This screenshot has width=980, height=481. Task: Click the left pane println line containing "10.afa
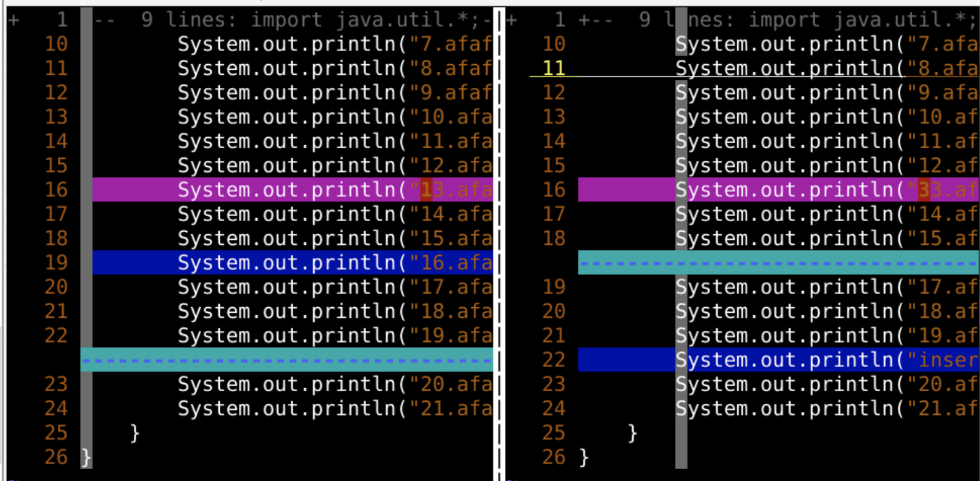point(335,117)
